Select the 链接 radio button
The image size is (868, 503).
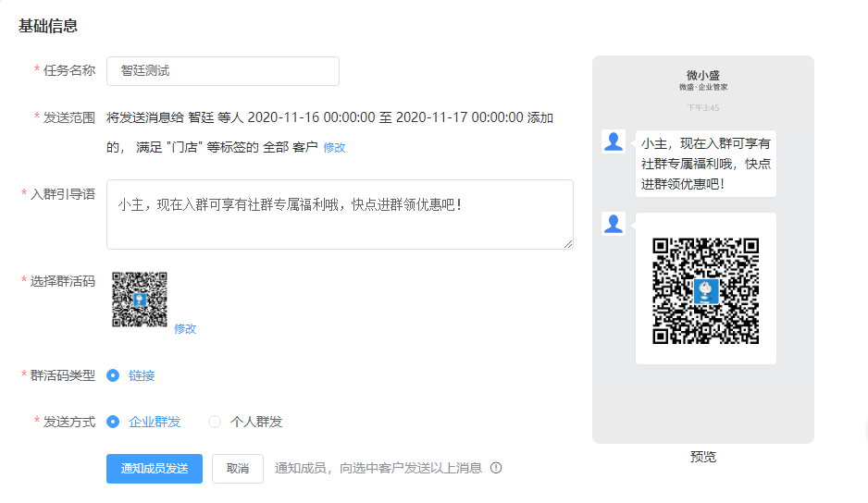coord(113,375)
